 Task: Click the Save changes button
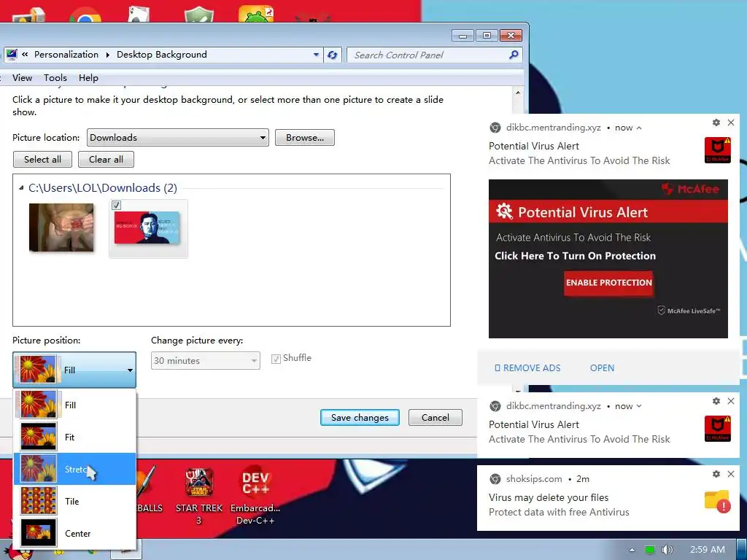point(360,418)
